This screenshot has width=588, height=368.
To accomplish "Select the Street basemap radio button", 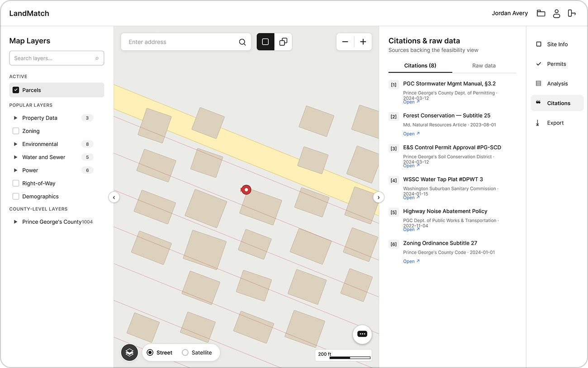I will [x=150, y=353].
